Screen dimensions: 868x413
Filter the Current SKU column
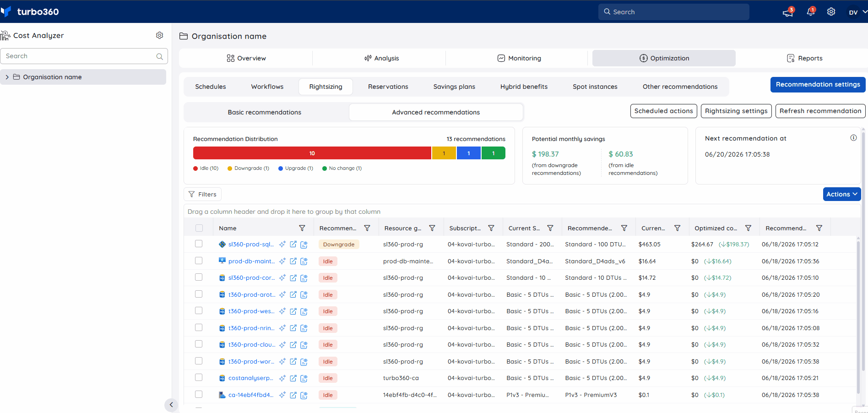(550, 228)
